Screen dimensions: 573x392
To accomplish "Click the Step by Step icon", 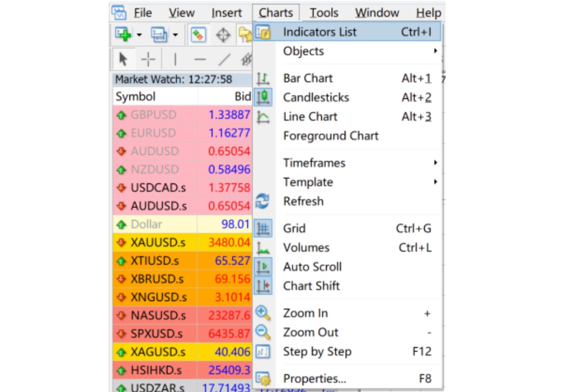I will click(263, 351).
